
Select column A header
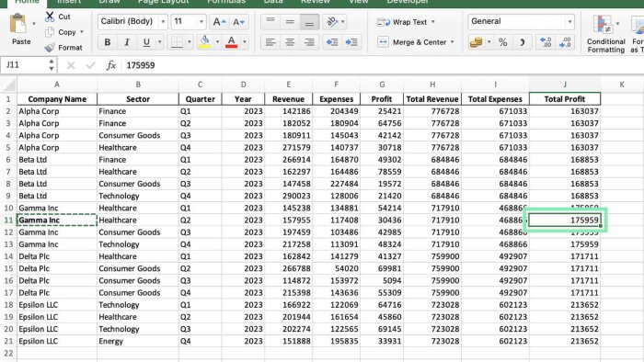point(57,85)
